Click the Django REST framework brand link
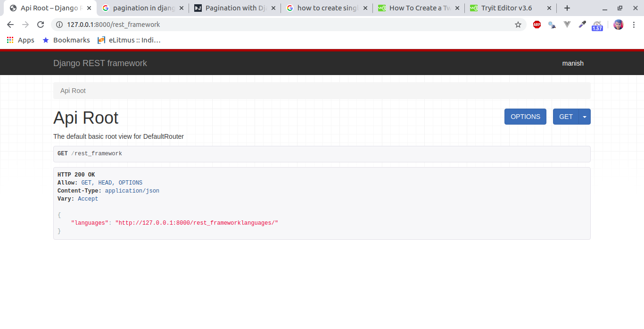Image resolution: width=644 pixels, height=329 pixels. (x=100, y=63)
